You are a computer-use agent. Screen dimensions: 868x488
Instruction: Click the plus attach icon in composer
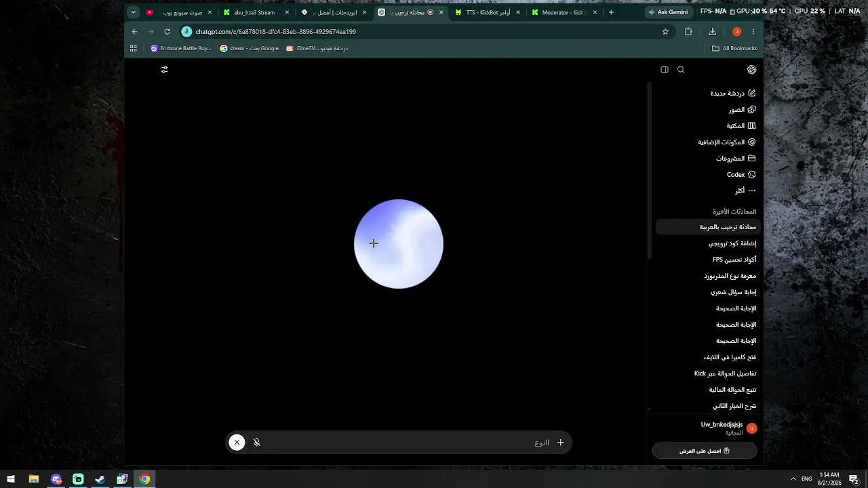pos(560,443)
